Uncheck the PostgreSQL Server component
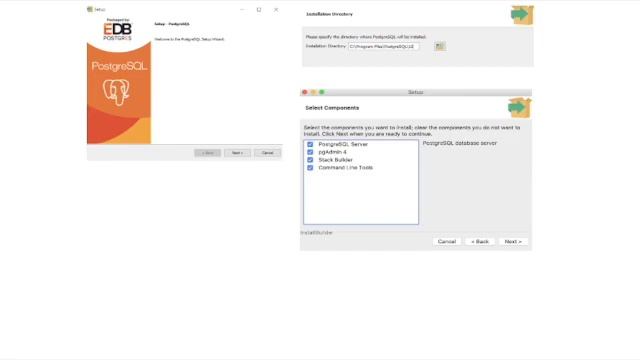The width and height of the screenshot is (640, 360). point(310,144)
